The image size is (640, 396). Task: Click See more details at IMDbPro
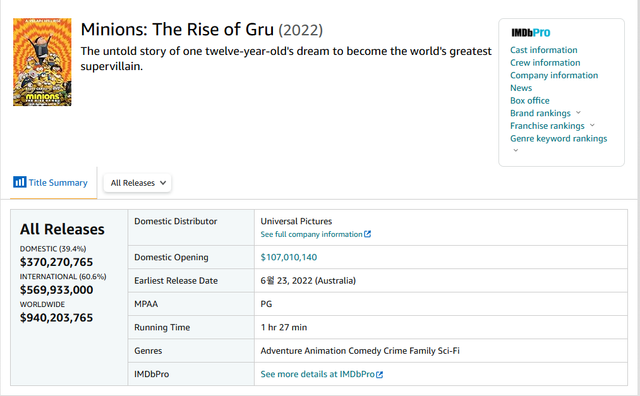pos(318,374)
